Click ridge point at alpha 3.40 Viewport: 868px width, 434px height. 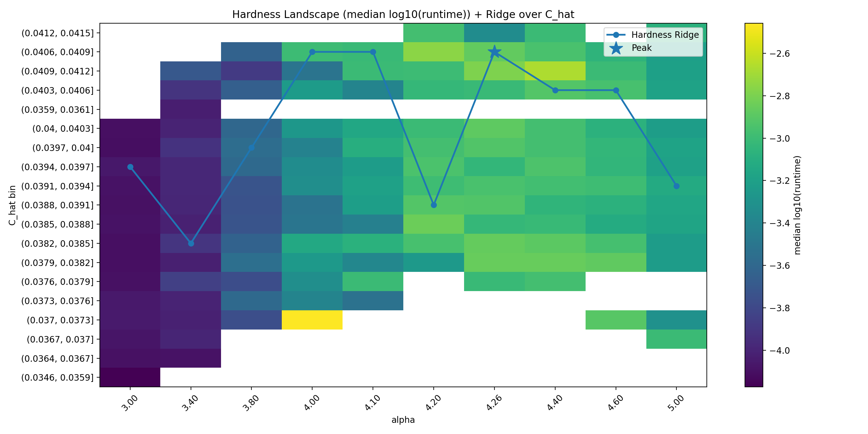pyautogui.click(x=191, y=243)
